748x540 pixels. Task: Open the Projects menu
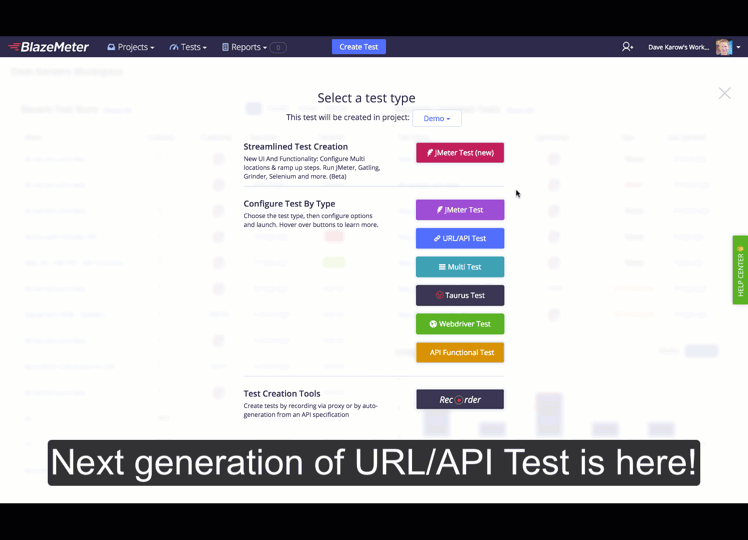(131, 47)
